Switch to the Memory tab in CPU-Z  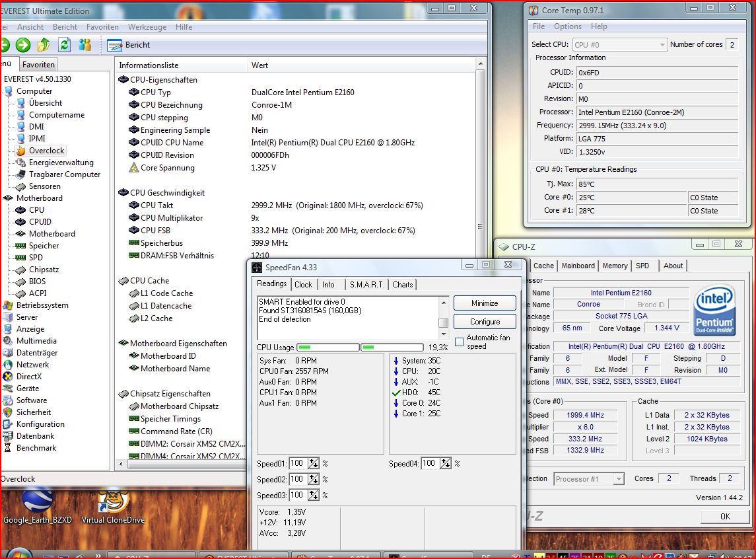(615, 266)
